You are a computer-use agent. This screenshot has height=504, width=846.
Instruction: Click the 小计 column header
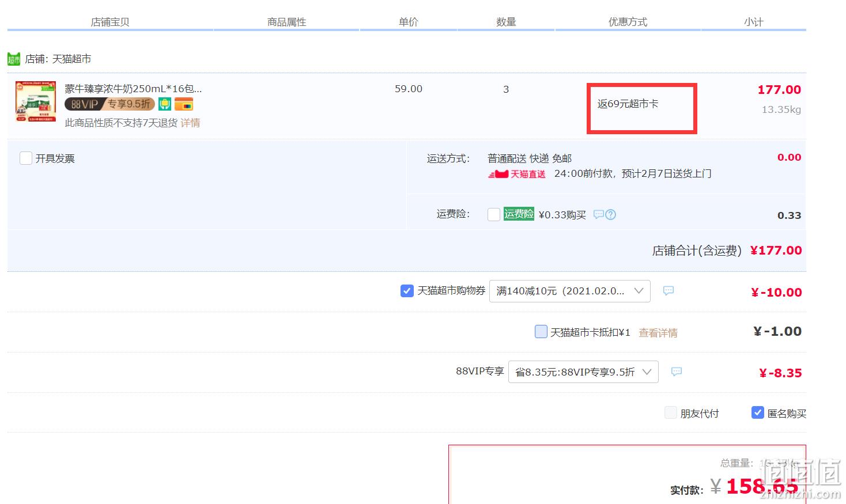click(754, 22)
